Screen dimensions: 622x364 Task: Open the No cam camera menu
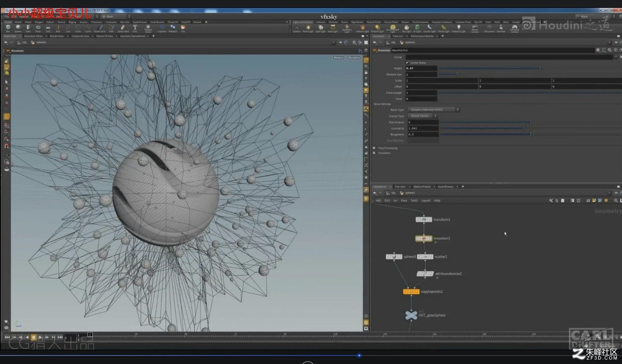click(x=354, y=58)
